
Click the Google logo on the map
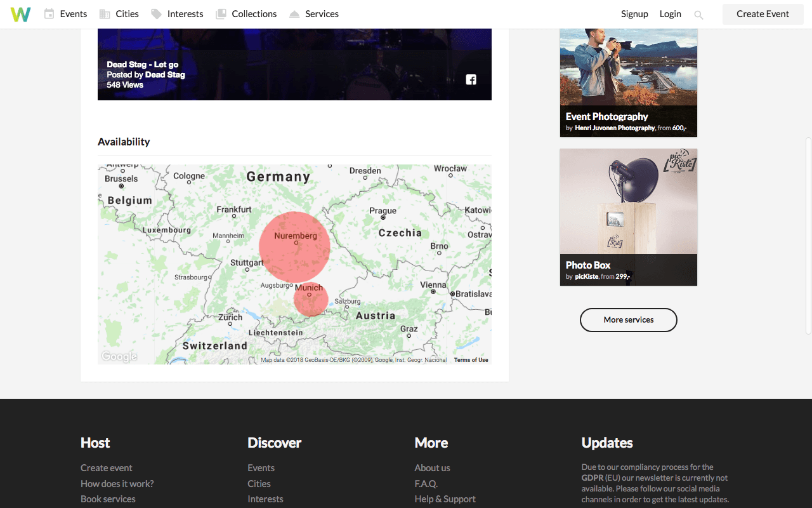119,356
